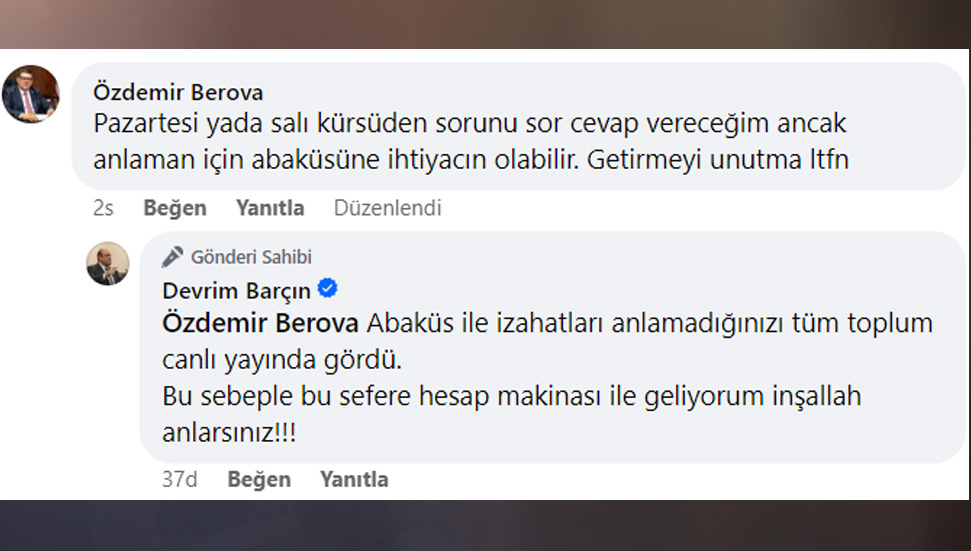Open Devrim Barçın's profile name link
Screen dimensions: 971x551
[236, 291]
